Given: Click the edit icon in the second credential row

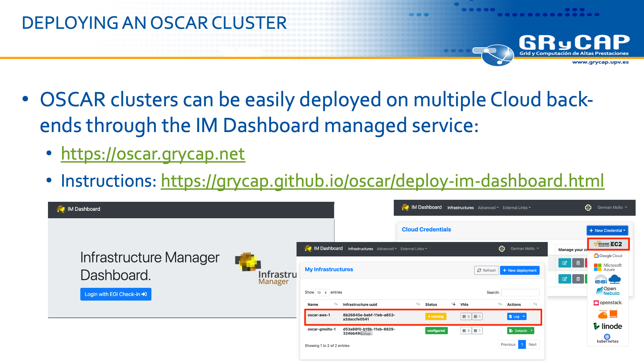Looking at the screenshot, I should point(565,279).
